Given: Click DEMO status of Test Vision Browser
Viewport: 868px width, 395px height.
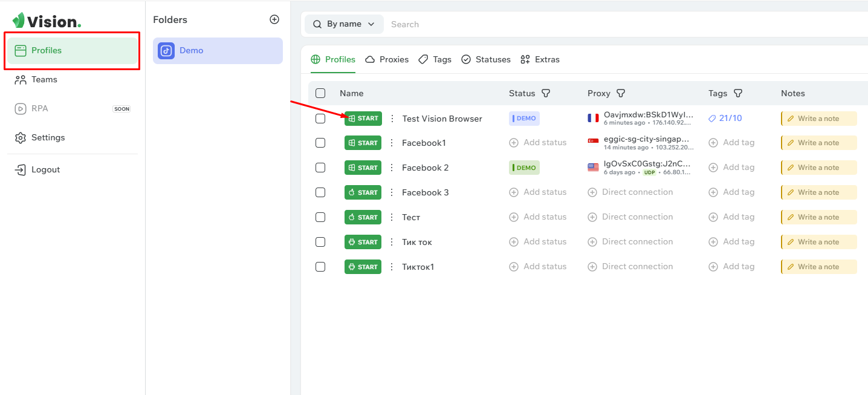Looking at the screenshot, I should (x=524, y=119).
